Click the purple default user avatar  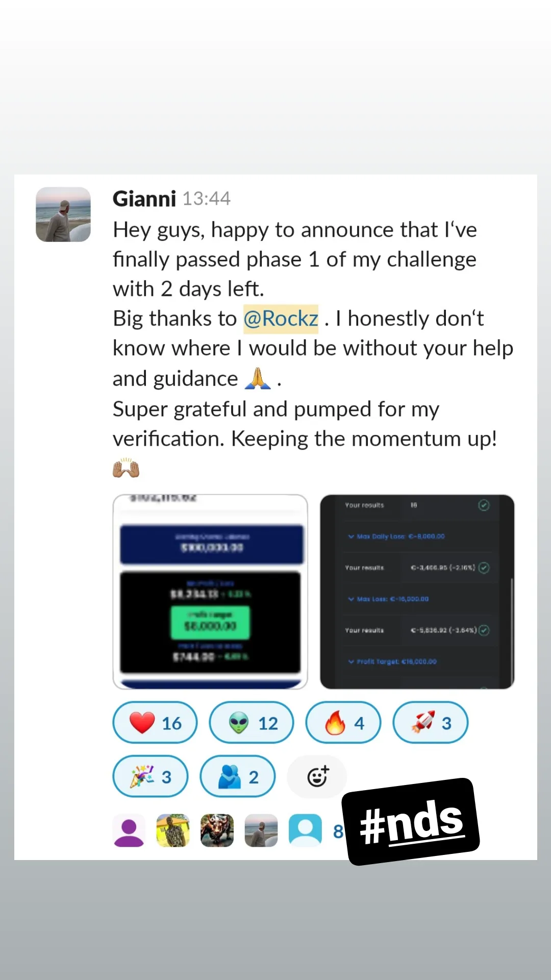click(129, 830)
